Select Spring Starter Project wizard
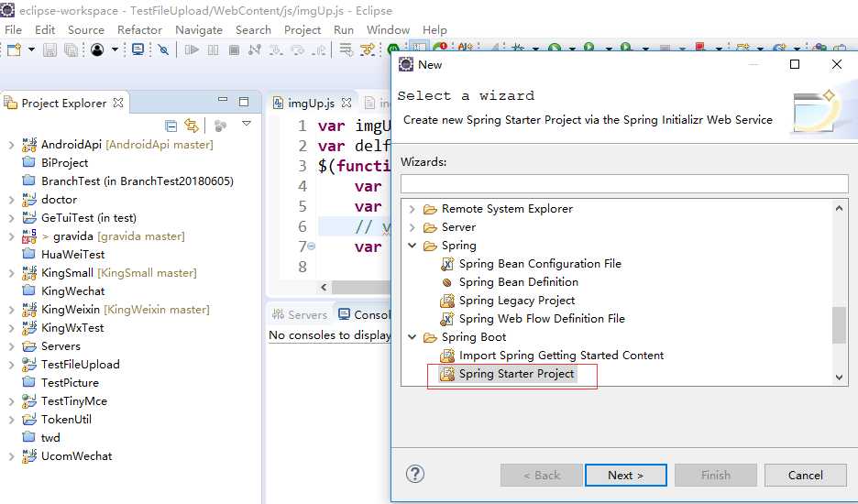This screenshot has width=858, height=504. [507, 374]
